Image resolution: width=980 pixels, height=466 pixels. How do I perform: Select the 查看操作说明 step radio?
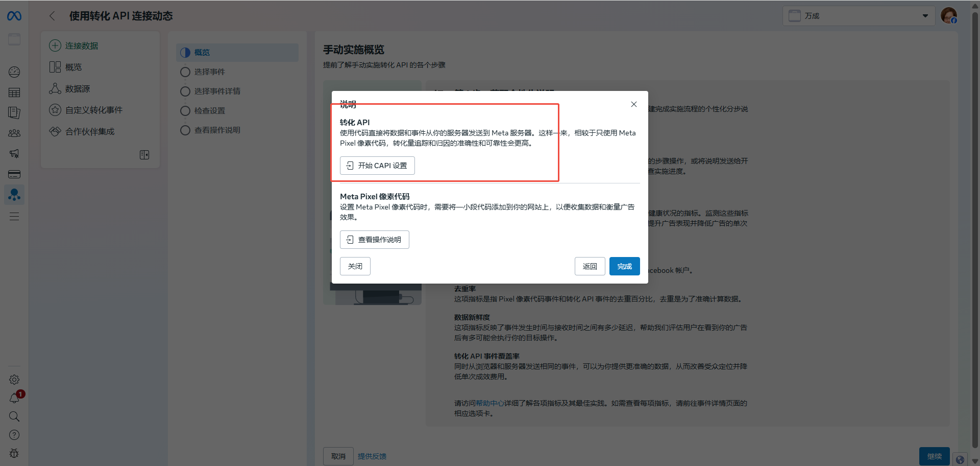[x=185, y=130]
